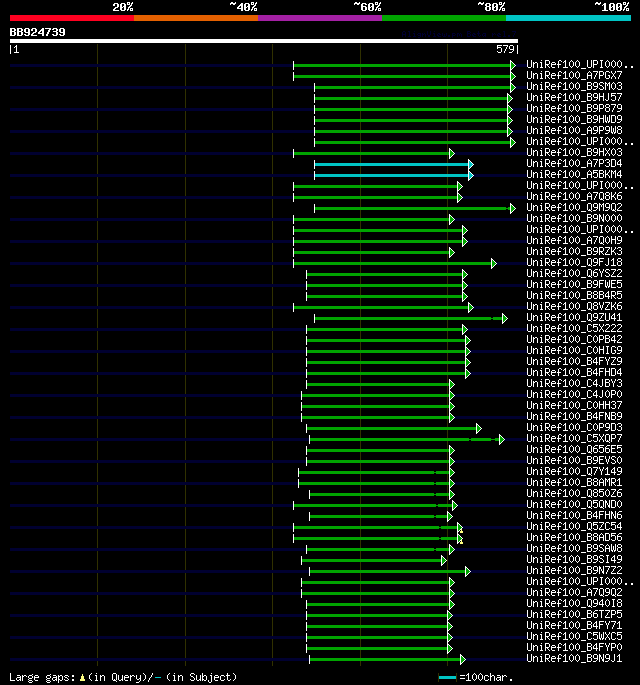Click the green ~80% segment of the color scale
The image size is (640, 685).
[444, 18]
